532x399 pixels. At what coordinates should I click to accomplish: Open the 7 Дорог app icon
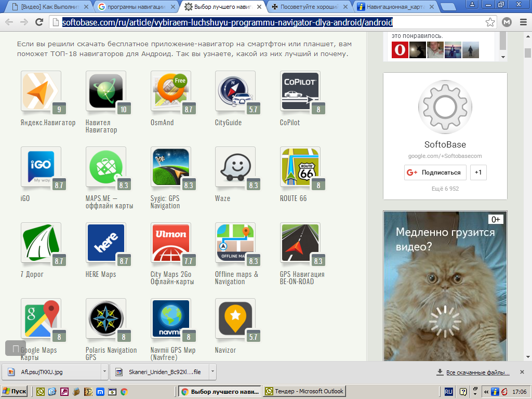click(x=41, y=243)
